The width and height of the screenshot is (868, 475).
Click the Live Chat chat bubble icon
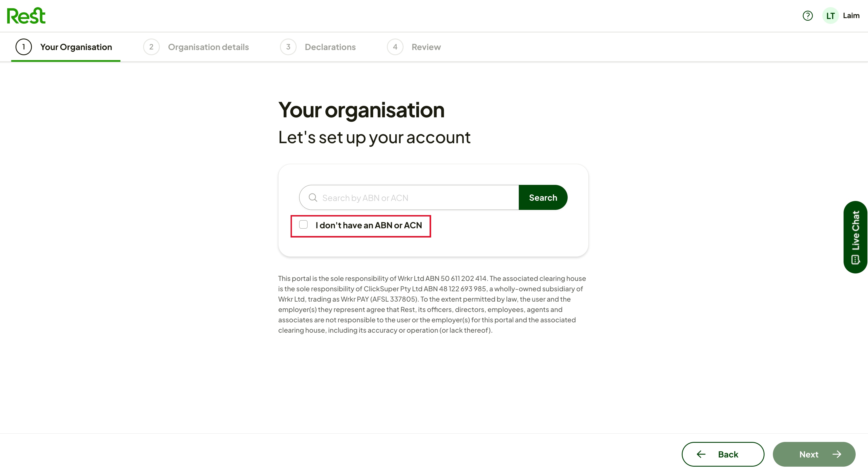click(x=855, y=259)
